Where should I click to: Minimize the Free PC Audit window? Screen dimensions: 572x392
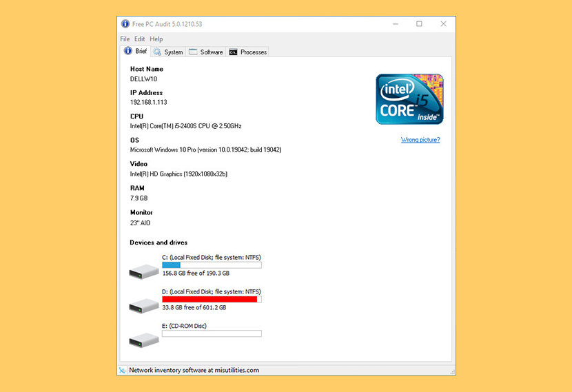pyautogui.click(x=396, y=23)
